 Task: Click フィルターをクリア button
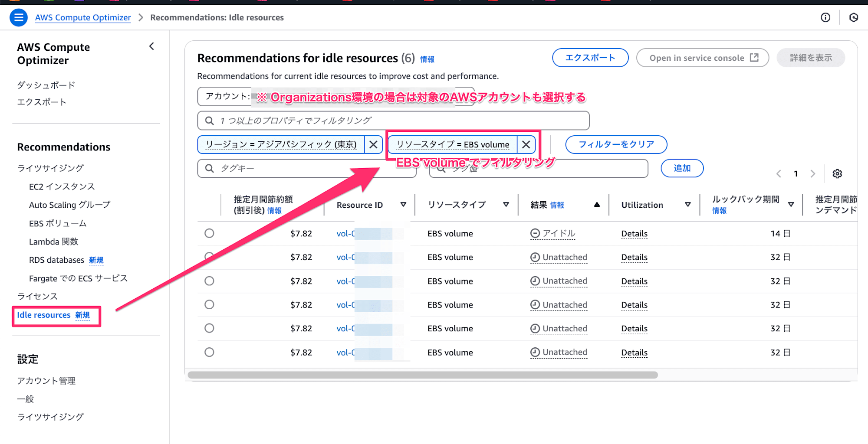[x=616, y=144]
